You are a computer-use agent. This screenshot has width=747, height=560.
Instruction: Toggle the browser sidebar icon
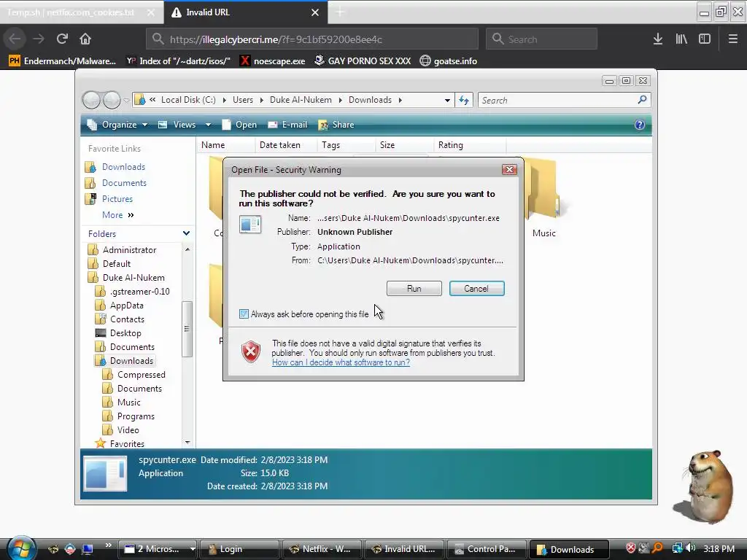pos(705,39)
